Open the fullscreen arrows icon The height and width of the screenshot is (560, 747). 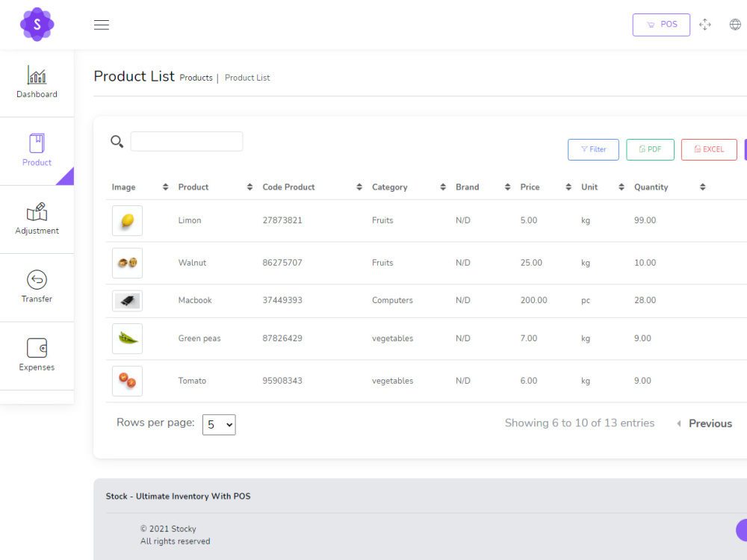[705, 25]
